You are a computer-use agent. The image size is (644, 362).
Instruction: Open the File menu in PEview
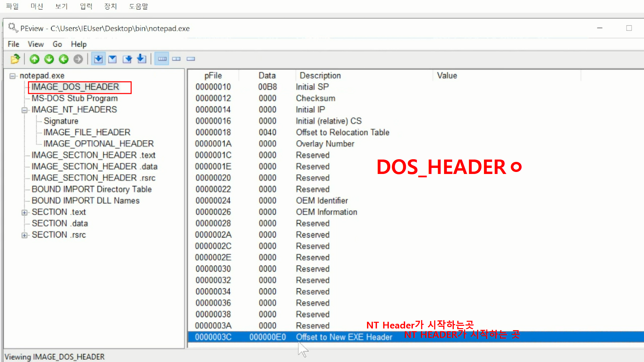[13, 44]
